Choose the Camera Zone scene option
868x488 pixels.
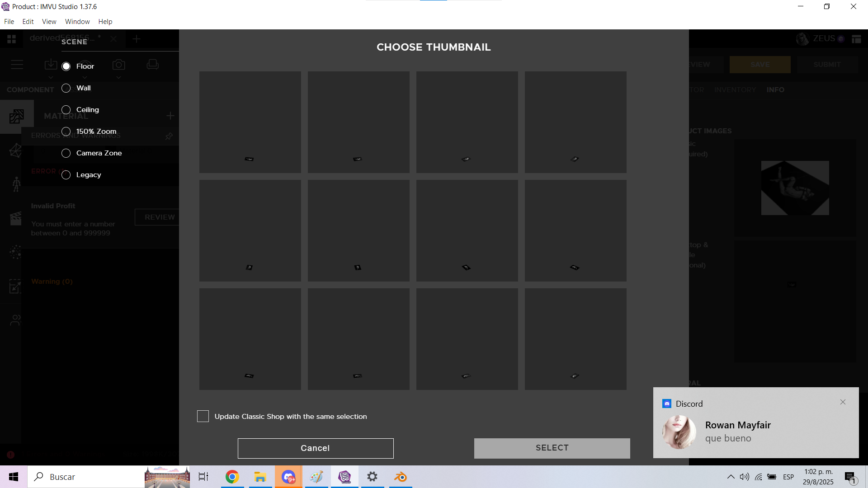(66, 153)
